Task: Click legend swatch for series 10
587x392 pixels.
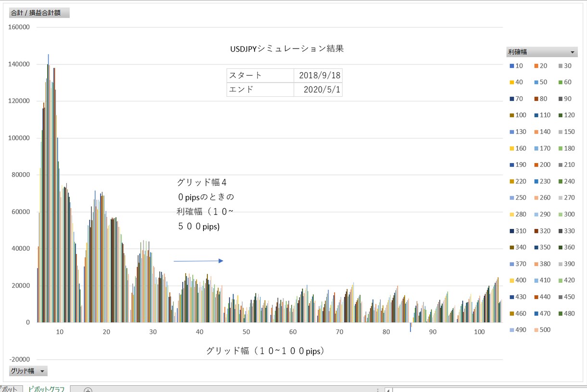Action: tap(512, 66)
